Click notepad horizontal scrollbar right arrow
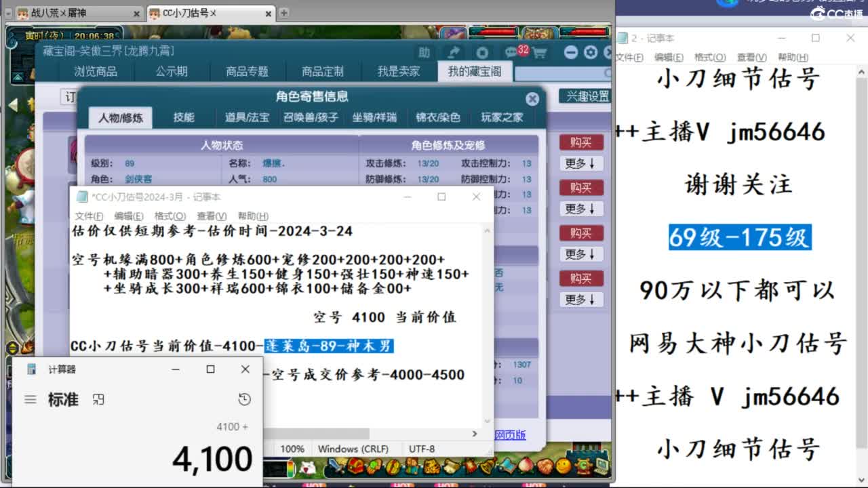The height and width of the screenshot is (488, 868). (x=475, y=434)
